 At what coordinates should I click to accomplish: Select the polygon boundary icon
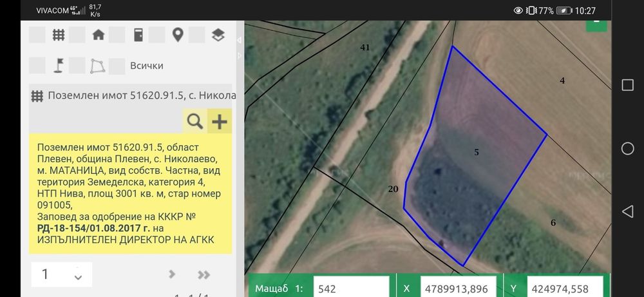[97, 66]
